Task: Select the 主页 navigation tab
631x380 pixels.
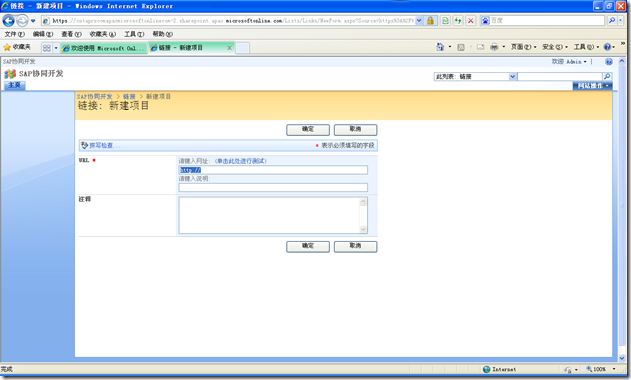Action: pyautogui.click(x=14, y=85)
